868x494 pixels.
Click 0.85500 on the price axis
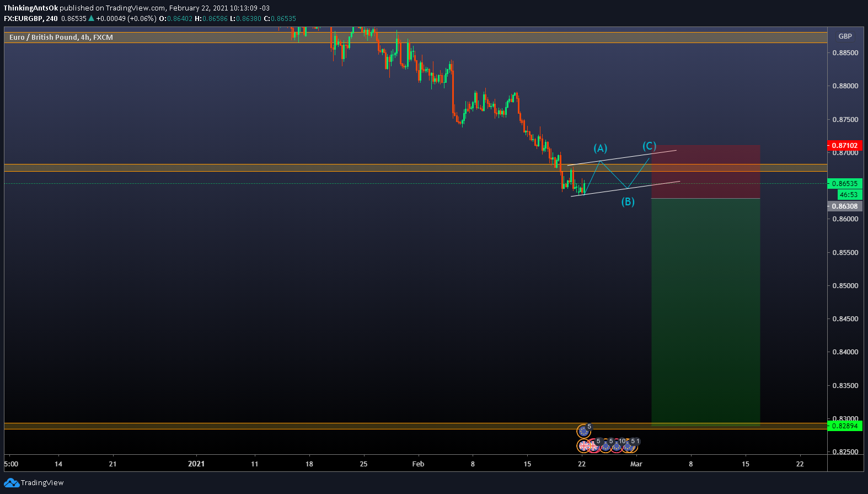tap(845, 253)
